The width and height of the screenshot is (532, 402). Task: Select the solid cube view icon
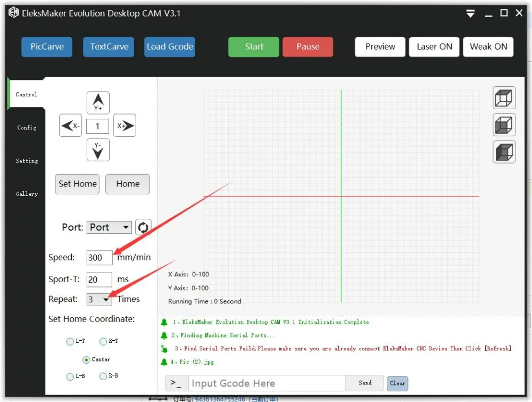point(504,152)
